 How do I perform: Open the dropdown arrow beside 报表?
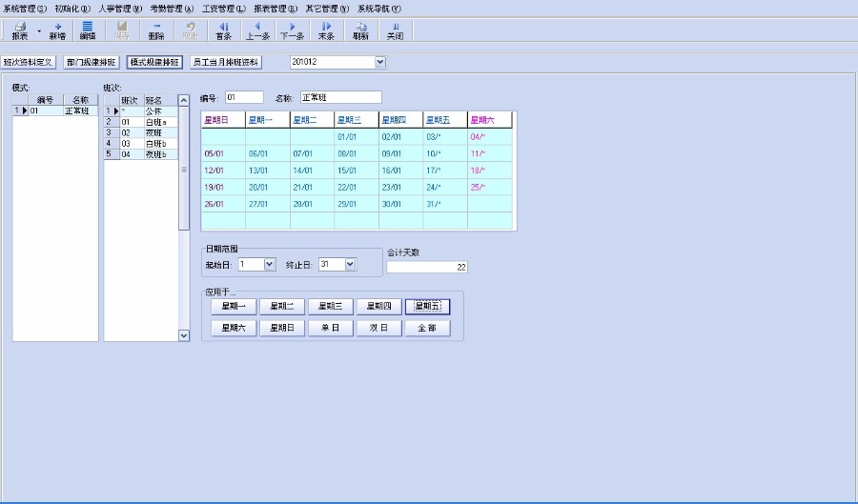39,31
